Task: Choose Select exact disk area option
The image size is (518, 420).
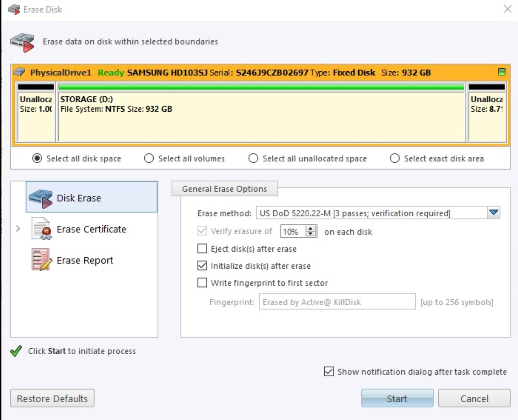Action: (x=394, y=158)
